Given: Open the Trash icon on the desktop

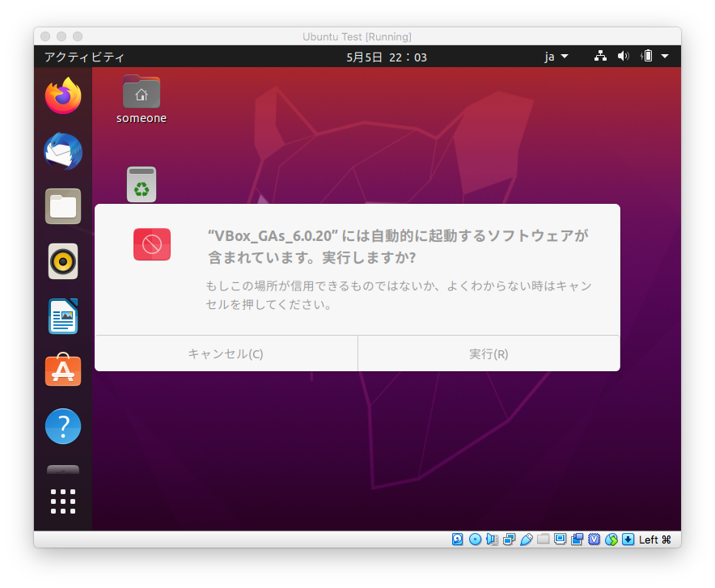Looking at the screenshot, I should pyautogui.click(x=141, y=184).
